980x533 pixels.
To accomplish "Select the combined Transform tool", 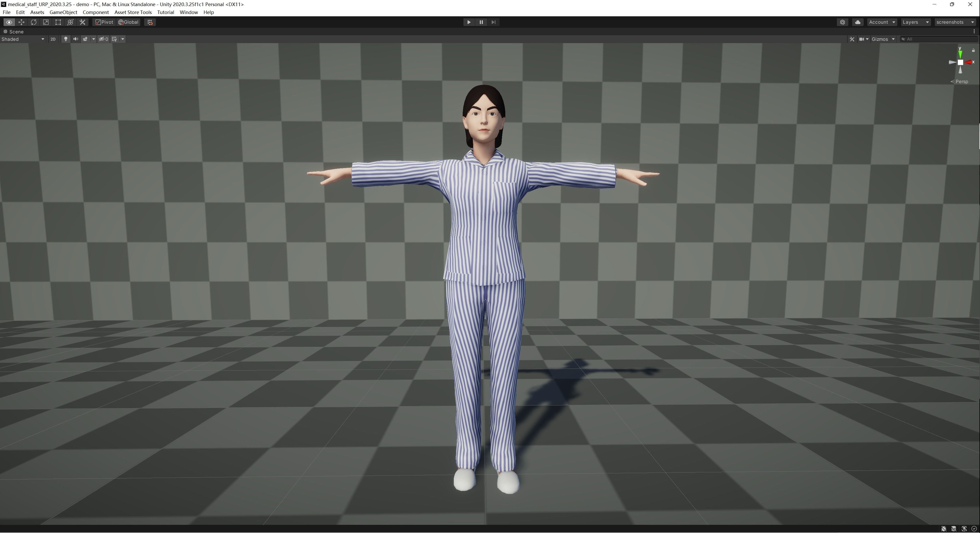I will (x=70, y=22).
